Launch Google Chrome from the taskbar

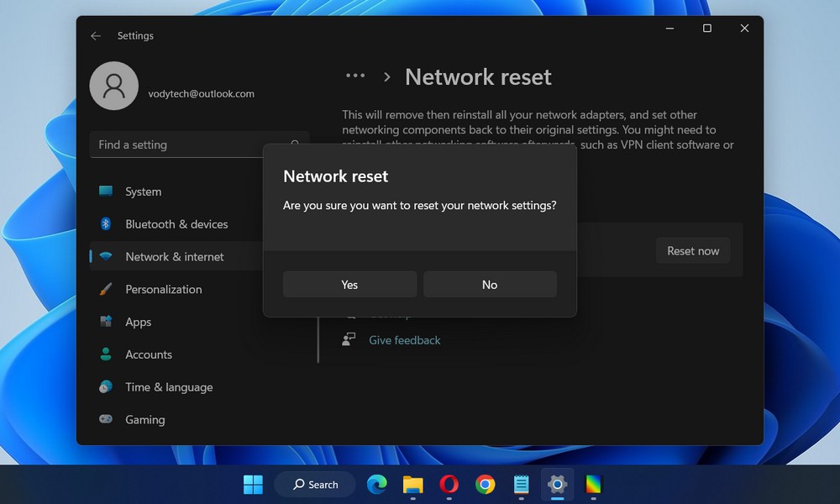click(x=485, y=485)
